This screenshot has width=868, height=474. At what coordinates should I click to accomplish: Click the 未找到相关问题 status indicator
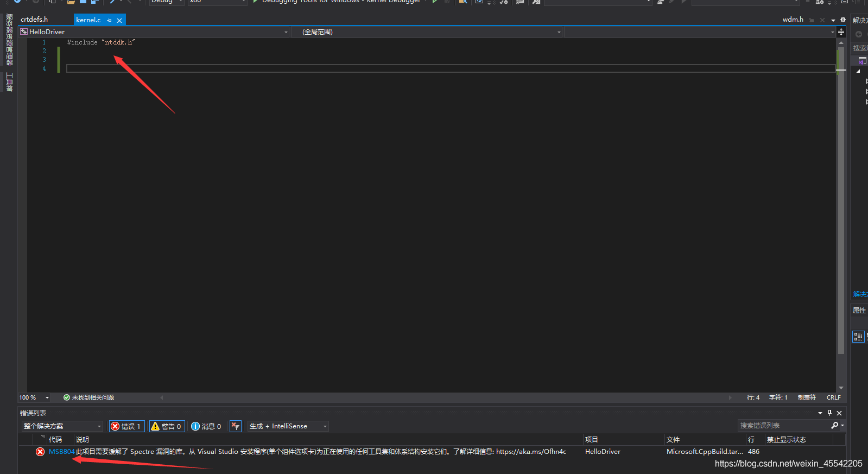point(88,397)
